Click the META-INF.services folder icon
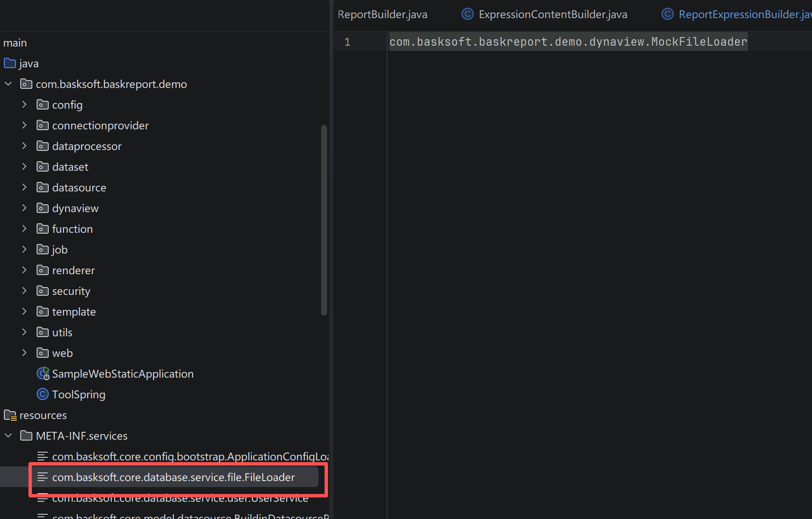812x519 pixels. pos(26,435)
